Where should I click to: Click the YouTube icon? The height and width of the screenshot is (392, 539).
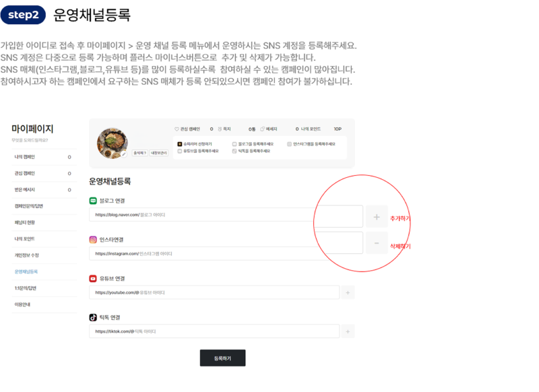point(93,278)
